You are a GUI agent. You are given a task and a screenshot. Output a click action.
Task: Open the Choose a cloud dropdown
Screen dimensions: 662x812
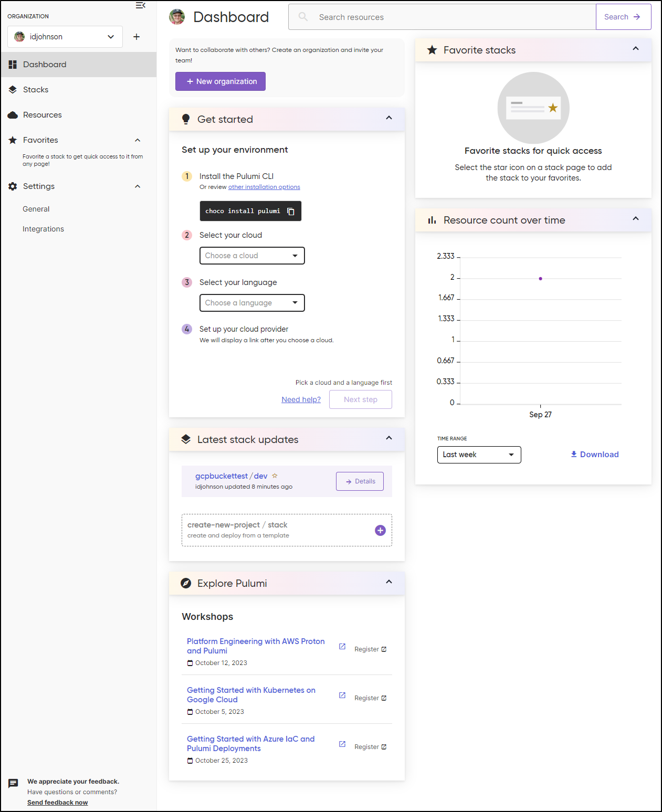(252, 256)
